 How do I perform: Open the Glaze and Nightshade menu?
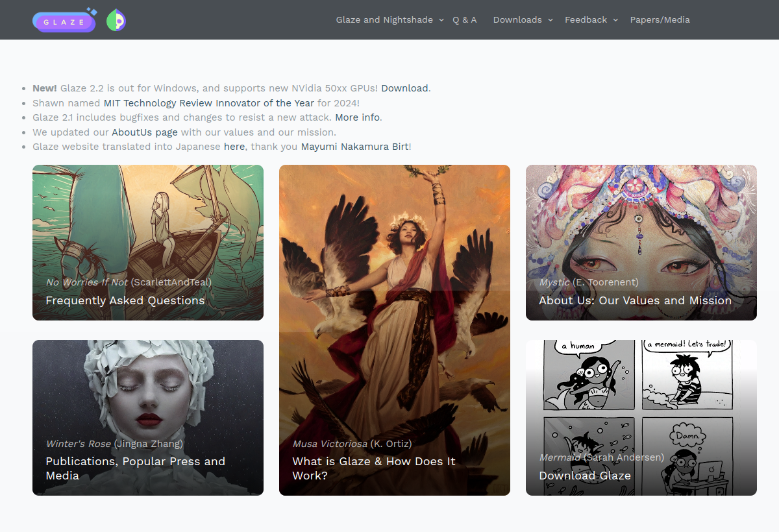point(384,20)
